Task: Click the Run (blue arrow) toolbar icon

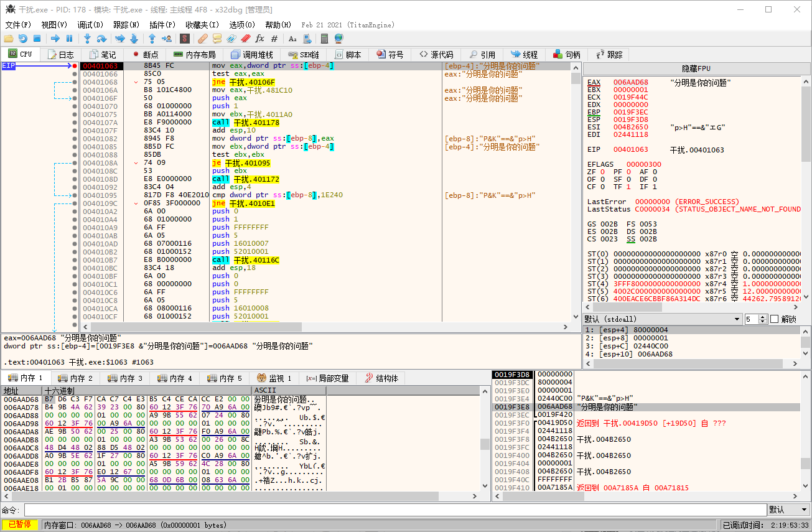Action: pyautogui.click(x=55, y=39)
